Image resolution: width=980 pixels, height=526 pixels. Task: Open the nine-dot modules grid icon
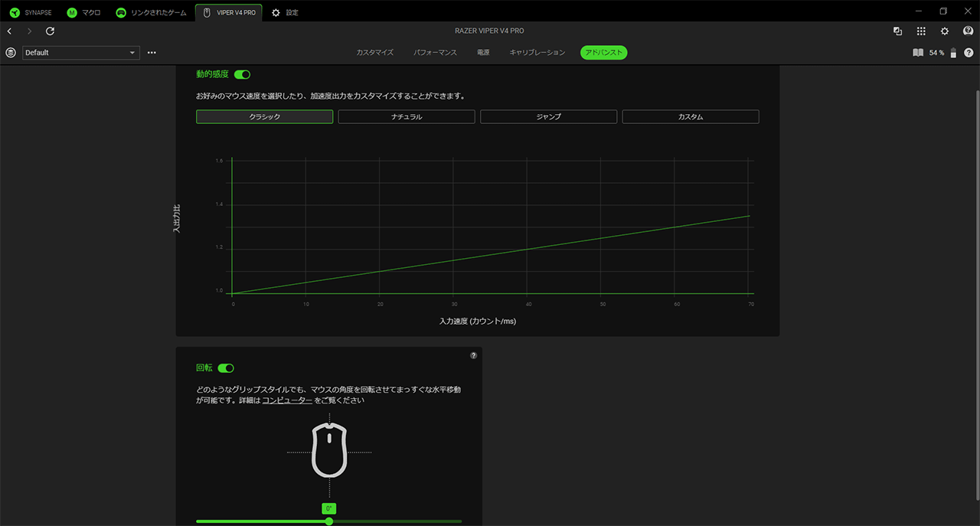(921, 31)
